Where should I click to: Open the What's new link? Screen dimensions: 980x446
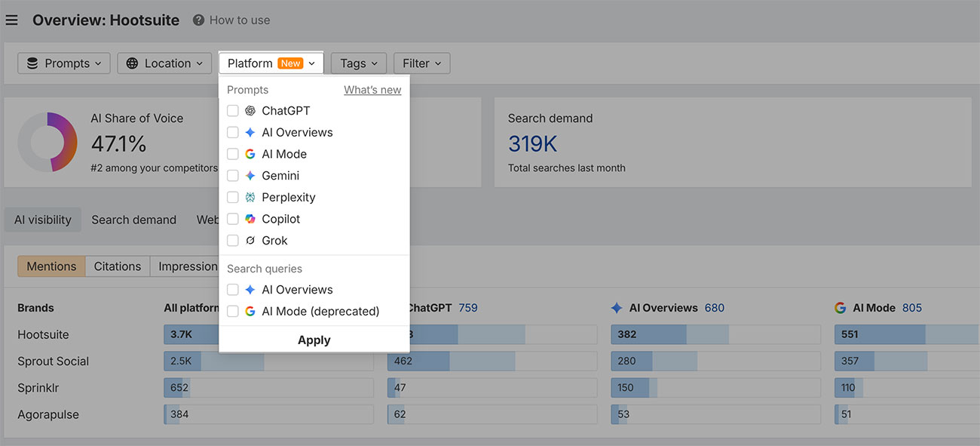coord(372,90)
